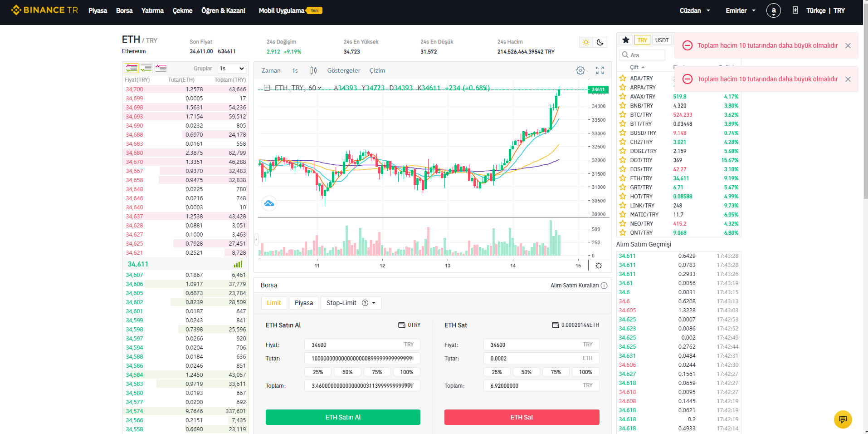Viewport: 868px width, 434px height.
Task: Click the search magnifier icon in Ara field
Action: pos(625,55)
